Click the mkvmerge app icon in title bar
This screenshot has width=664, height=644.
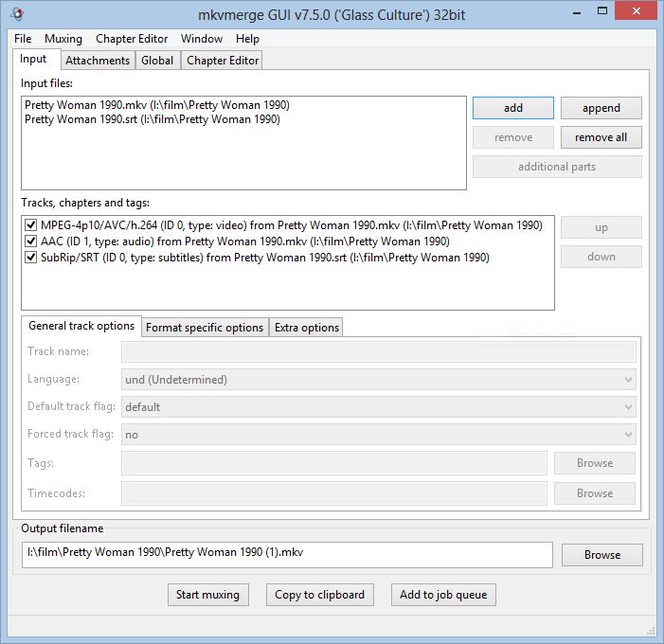pos(17,14)
